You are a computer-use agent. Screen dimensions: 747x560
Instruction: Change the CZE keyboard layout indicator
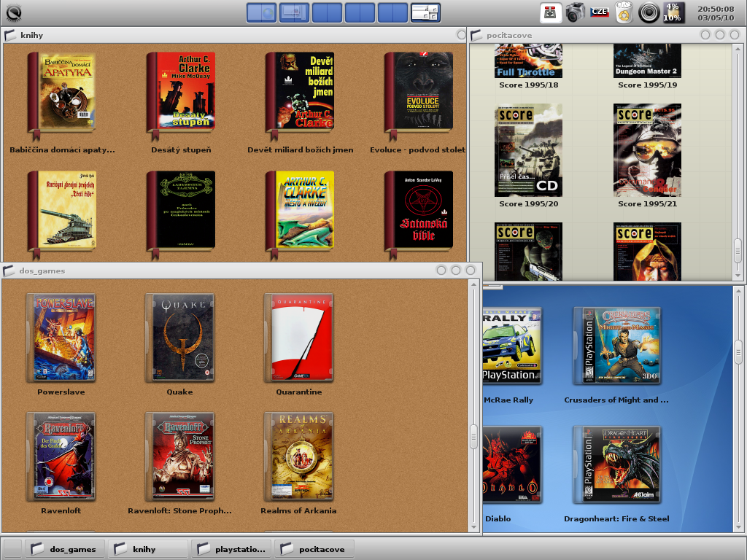click(600, 12)
